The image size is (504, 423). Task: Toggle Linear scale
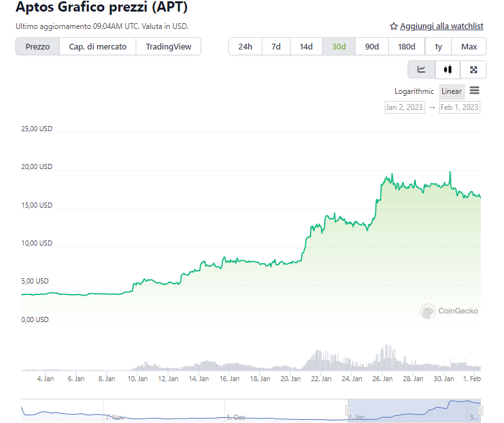[x=451, y=91]
